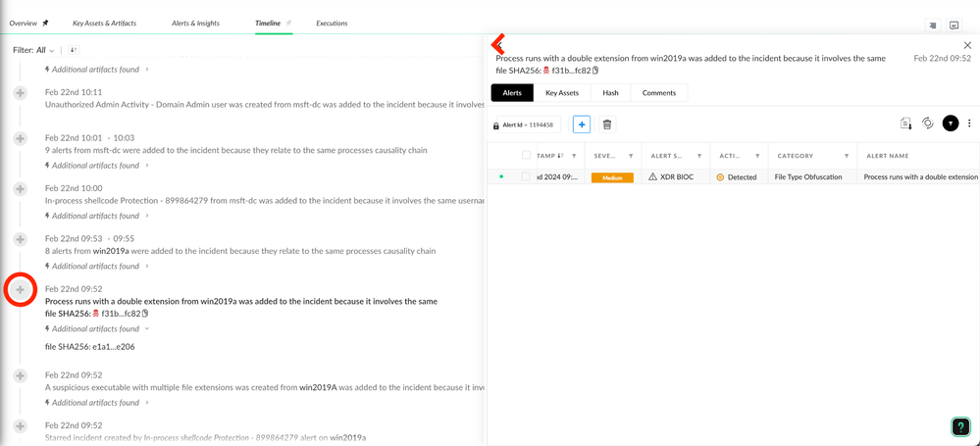Go to Alerts & Insights tab
Viewport: 980px width, 446px height.
pyautogui.click(x=195, y=24)
